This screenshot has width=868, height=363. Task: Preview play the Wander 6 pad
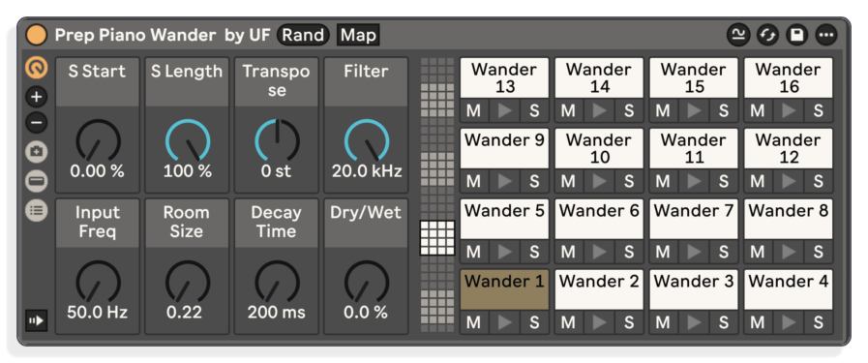click(599, 252)
